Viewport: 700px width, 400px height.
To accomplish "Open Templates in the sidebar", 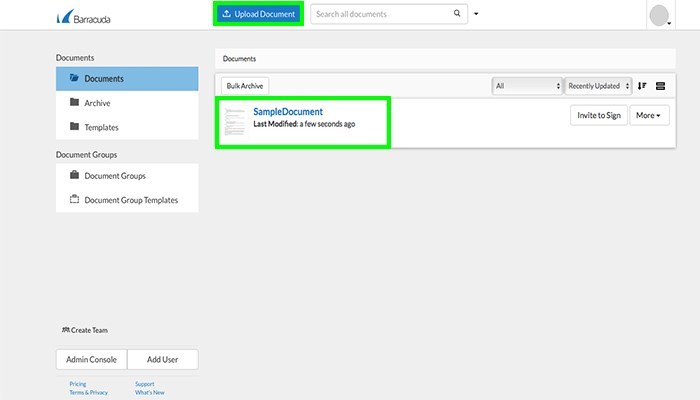I will [102, 127].
